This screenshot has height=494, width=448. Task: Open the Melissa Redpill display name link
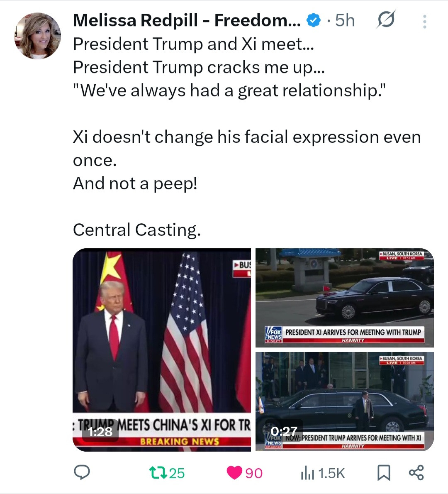tap(187, 20)
